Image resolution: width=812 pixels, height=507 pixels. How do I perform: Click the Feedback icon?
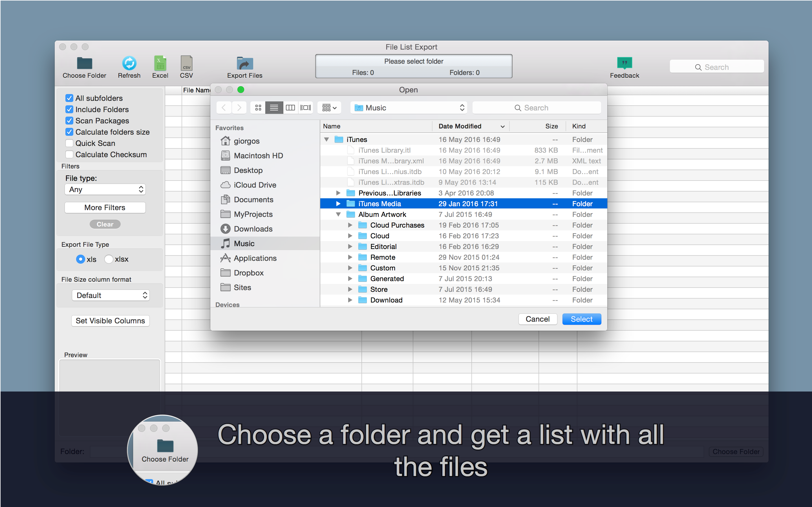(x=624, y=65)
